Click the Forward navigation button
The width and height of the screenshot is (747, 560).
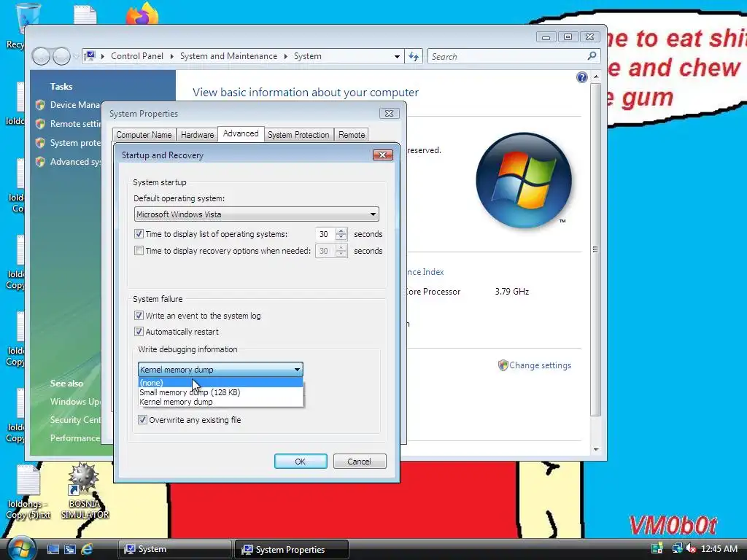[x=61, y=56]
